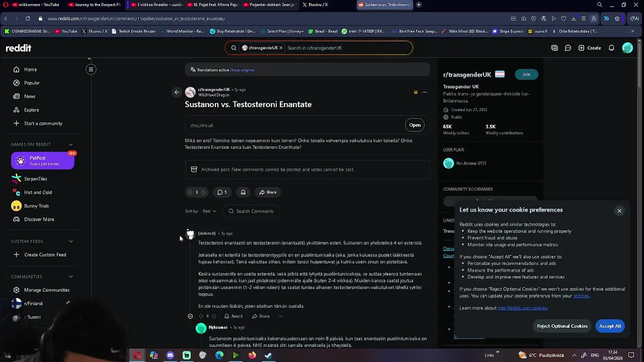Open Discover More games
The height and width of the screenshot is (362, 644).
[x=39, y=220]
